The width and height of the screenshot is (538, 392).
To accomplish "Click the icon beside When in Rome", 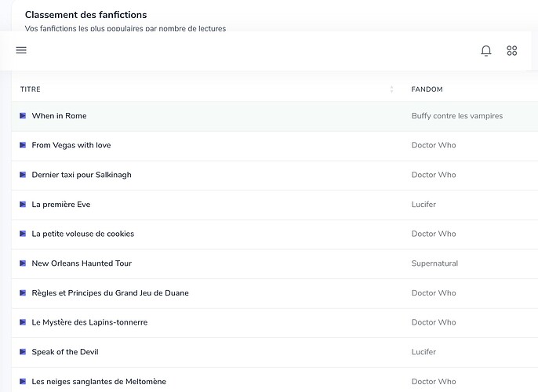I will point(23,116).
